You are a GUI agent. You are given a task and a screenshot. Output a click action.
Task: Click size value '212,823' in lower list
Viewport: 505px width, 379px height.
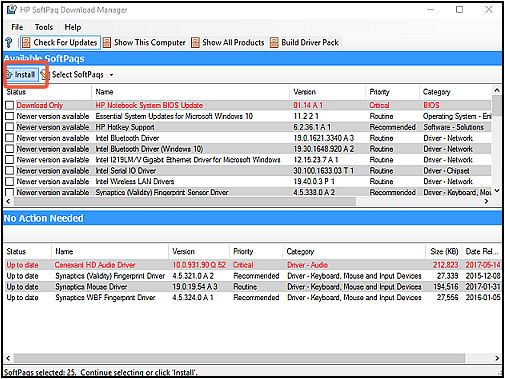pos(446,265)
